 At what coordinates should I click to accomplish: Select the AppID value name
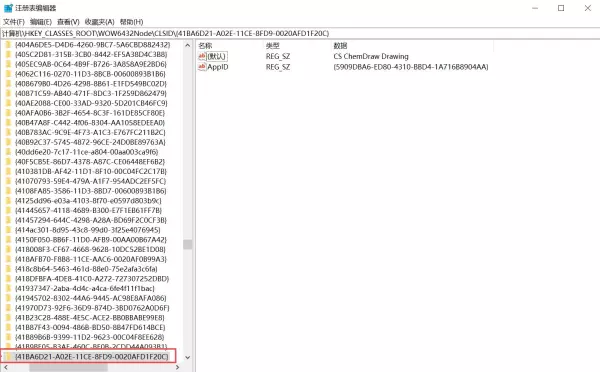click(x=218, y=67)
